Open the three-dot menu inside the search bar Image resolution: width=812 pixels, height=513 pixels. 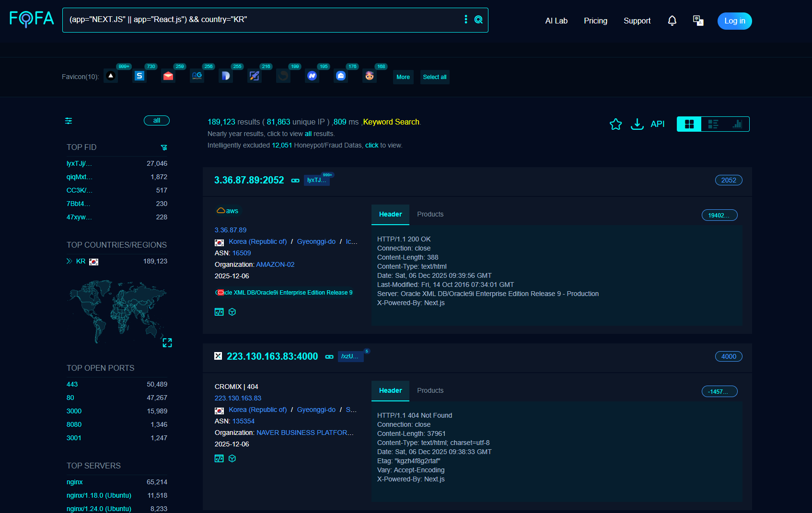(x=465, y=20)
